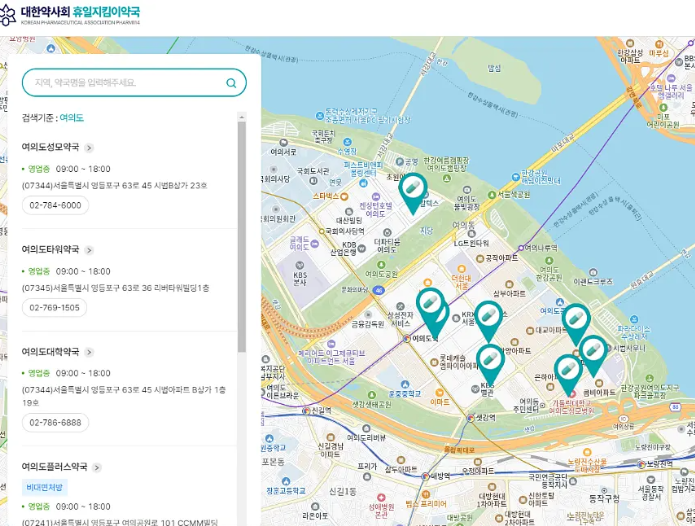Click the search magnifier icon

pyautogui.click(x=231, y=83)
